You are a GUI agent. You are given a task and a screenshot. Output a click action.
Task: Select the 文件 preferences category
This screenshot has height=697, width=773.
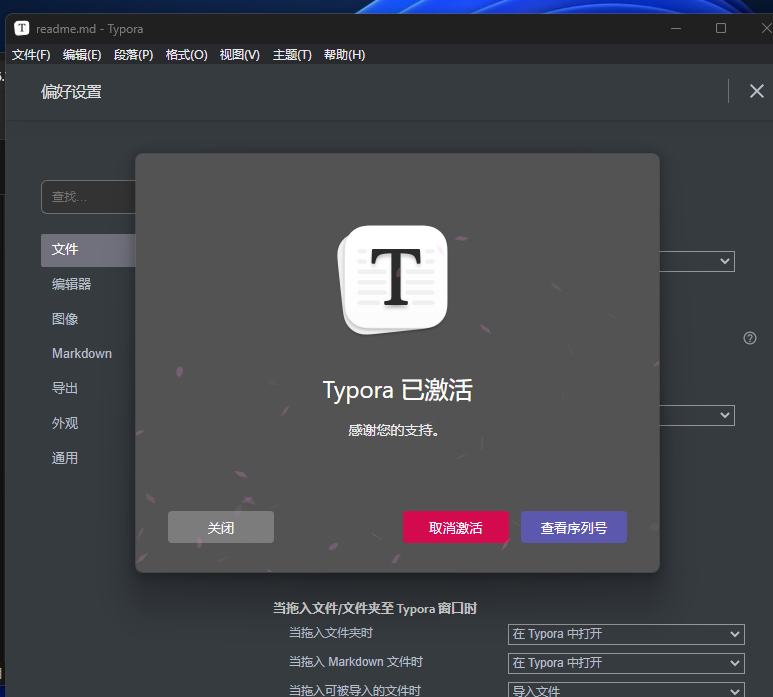88,250
